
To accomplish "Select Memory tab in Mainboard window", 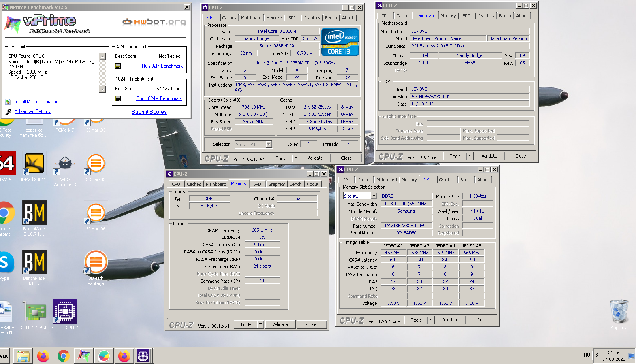I will (448, 16).
